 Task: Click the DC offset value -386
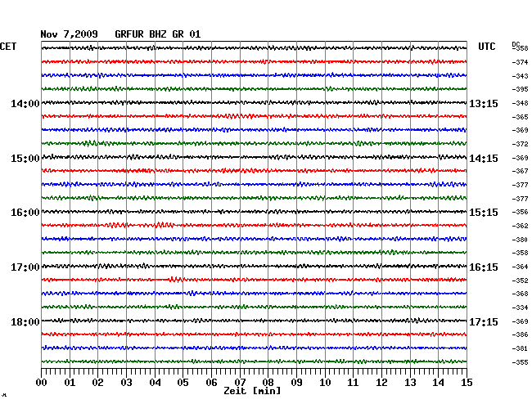(x=520, y=334)
